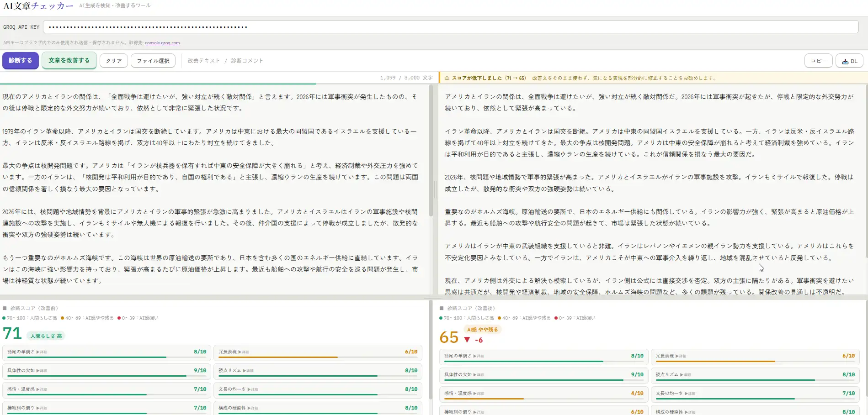Image resolution: width=868 pixels, height=415 pixels.
Task: Click the 人間らしさ 高 badge
Action: click(46, 336)
